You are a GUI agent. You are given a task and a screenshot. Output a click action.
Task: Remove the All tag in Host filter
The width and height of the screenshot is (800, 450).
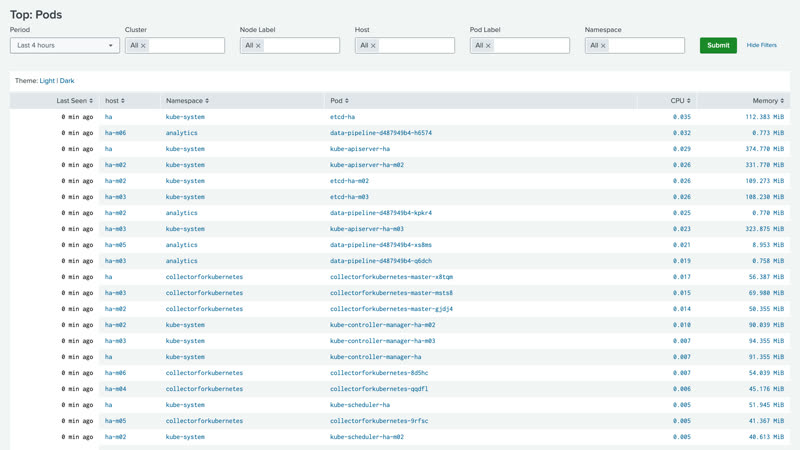click(x=373, y=46)
